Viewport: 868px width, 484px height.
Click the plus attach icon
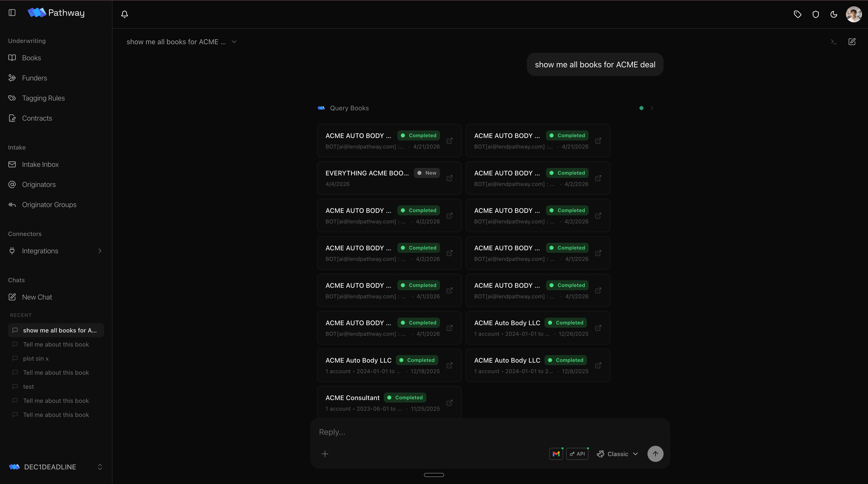(325, 454)
